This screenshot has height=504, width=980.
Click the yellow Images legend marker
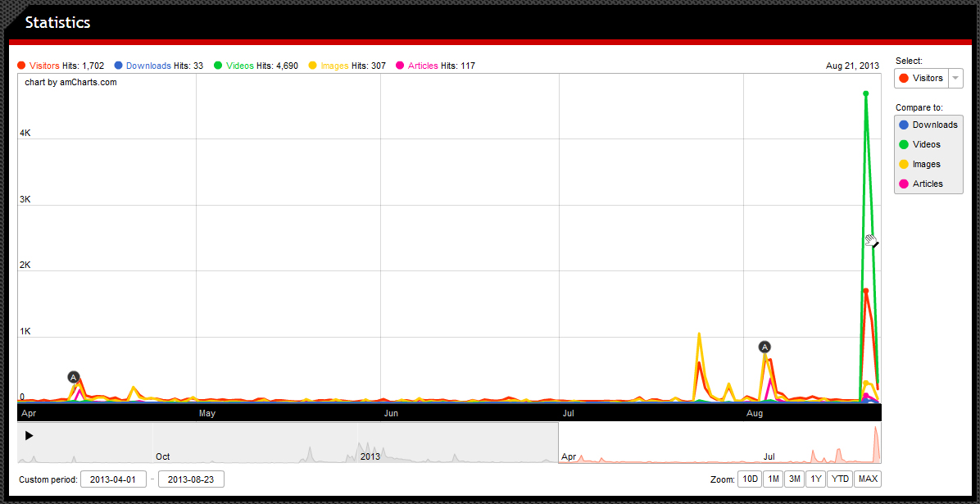tap(314, 65)
